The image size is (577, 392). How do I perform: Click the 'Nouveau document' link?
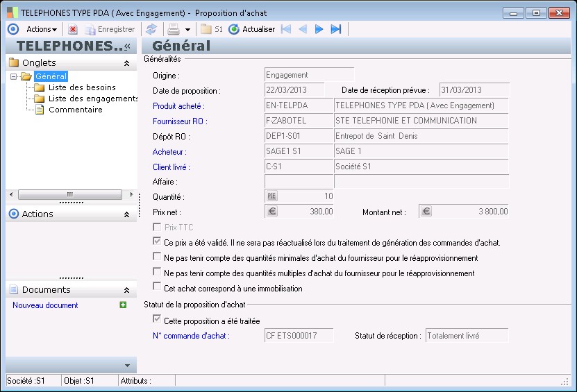45,305
